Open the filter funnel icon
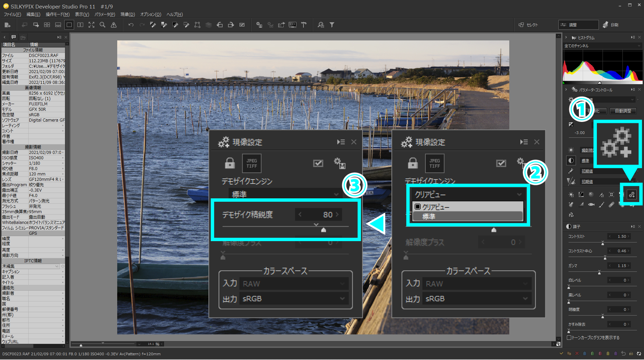Viewport: 644px width, 360px height. [x=332, y=25]
